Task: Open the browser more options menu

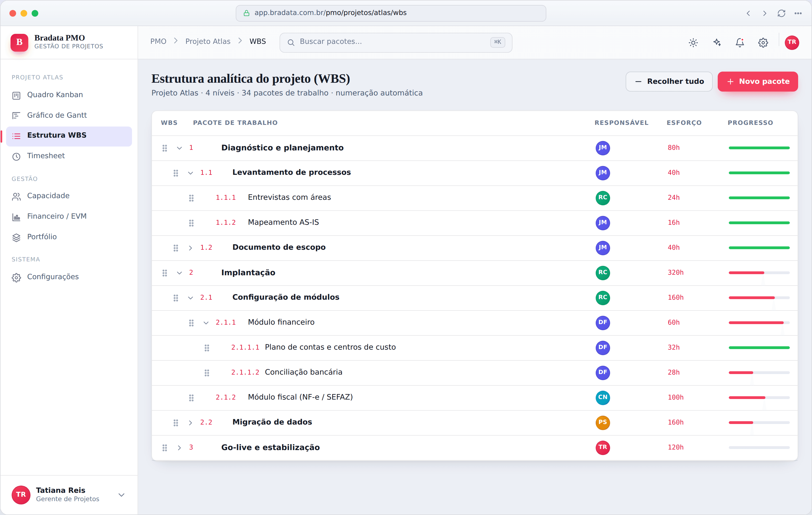Action: pos(798,13)
